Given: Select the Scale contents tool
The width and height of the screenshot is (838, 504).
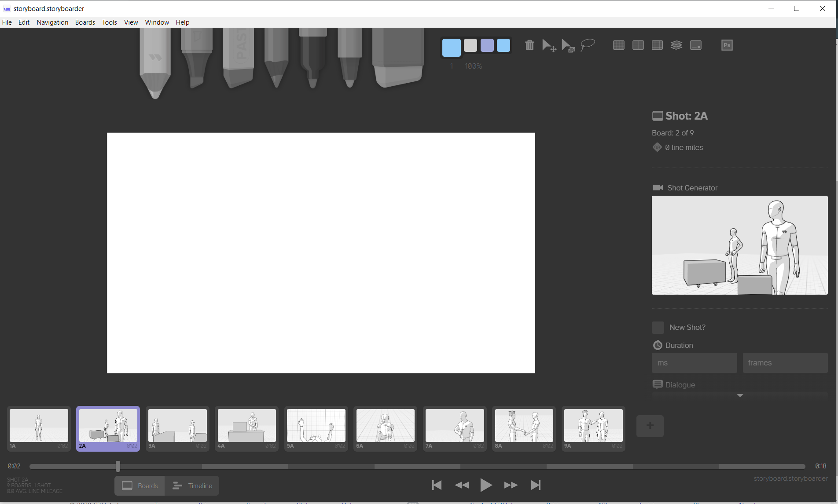Looking at the screenshot, I should click(568, 45).
